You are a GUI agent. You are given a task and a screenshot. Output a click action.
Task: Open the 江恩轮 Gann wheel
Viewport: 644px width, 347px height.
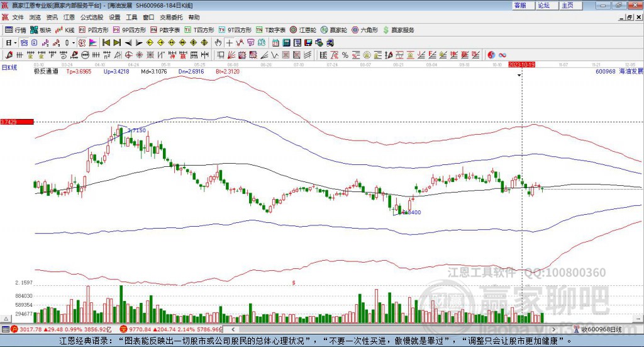click(303, 30)
